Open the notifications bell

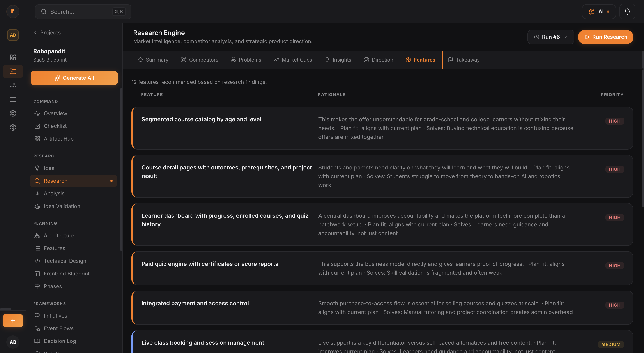point(627,12)
